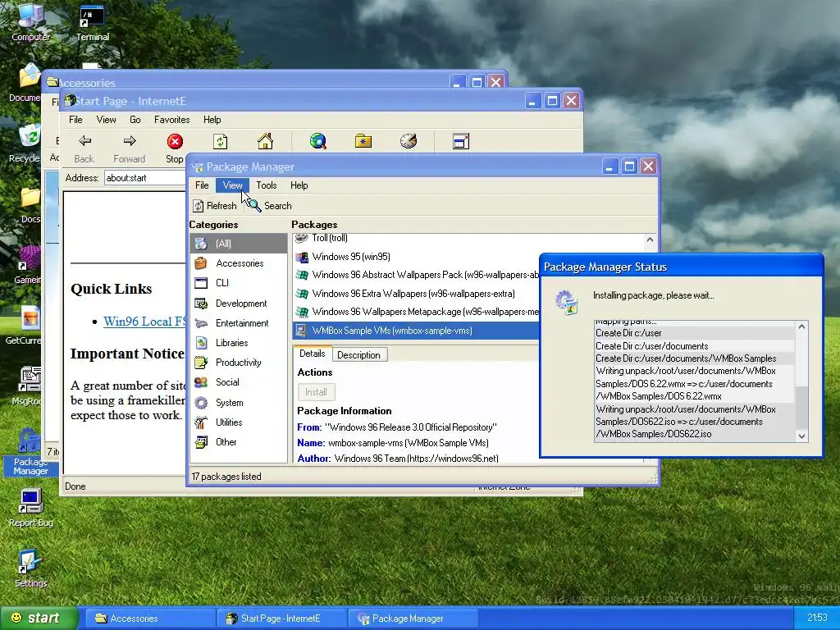Click status log scrollbar up arrow
This screenshot has height=630, width=840.
click(x=801, y=326)
